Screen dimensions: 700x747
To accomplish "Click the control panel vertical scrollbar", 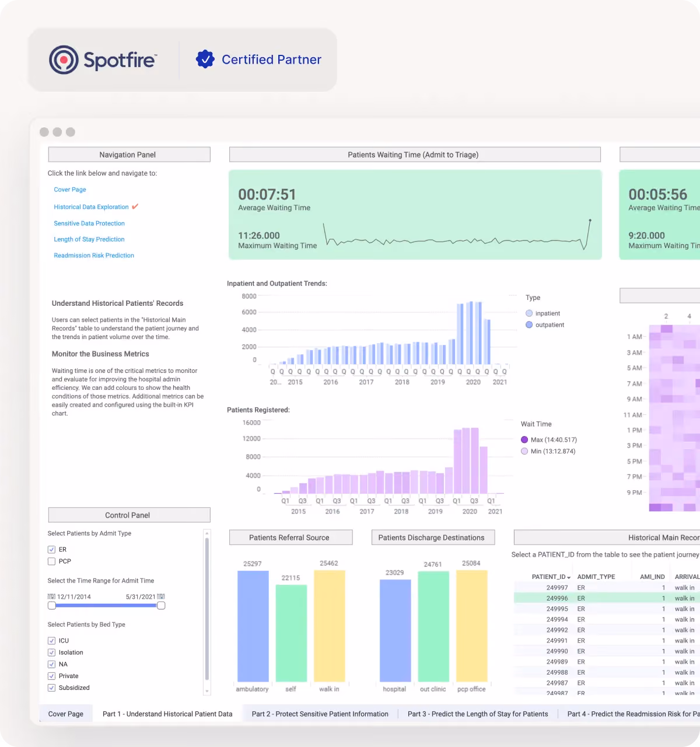I will 206,609.
